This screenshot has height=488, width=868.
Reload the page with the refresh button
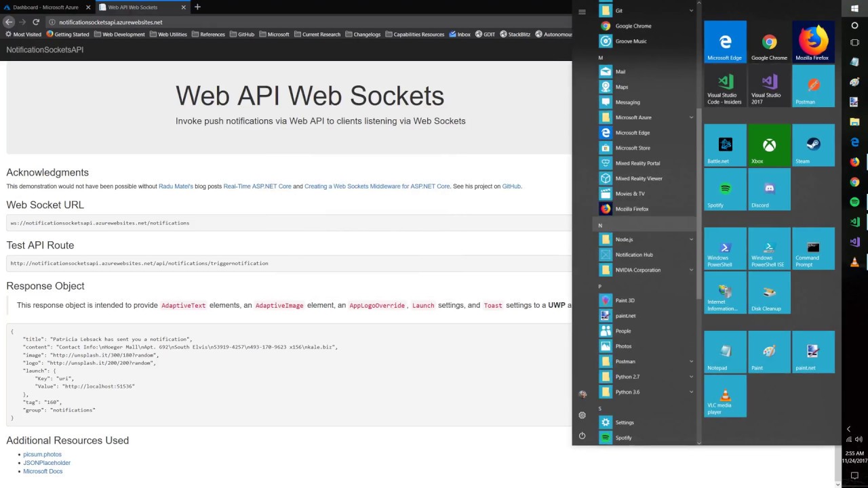click(x=36, y=22)
